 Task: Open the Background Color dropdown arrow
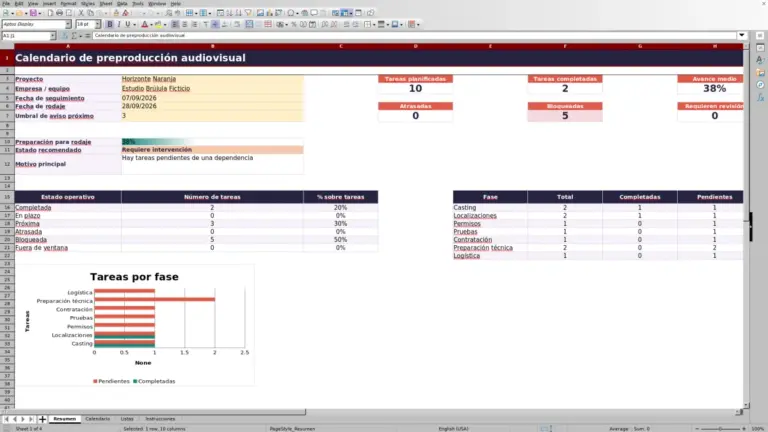coord(165,24)
